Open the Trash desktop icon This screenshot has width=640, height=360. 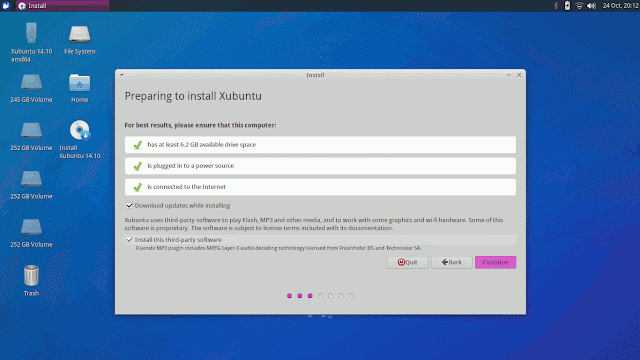31,276
